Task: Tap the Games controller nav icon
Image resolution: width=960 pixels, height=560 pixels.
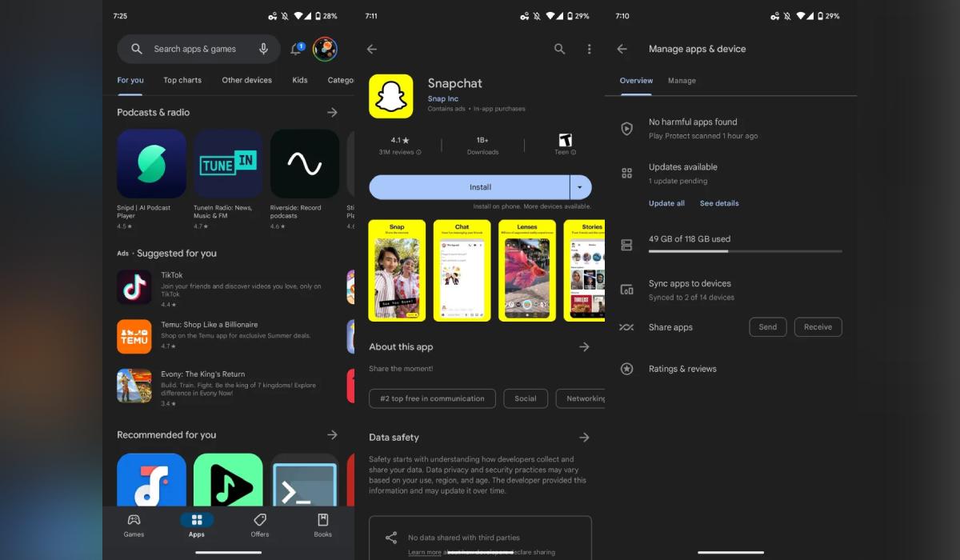Action: [x=134, y=520]
